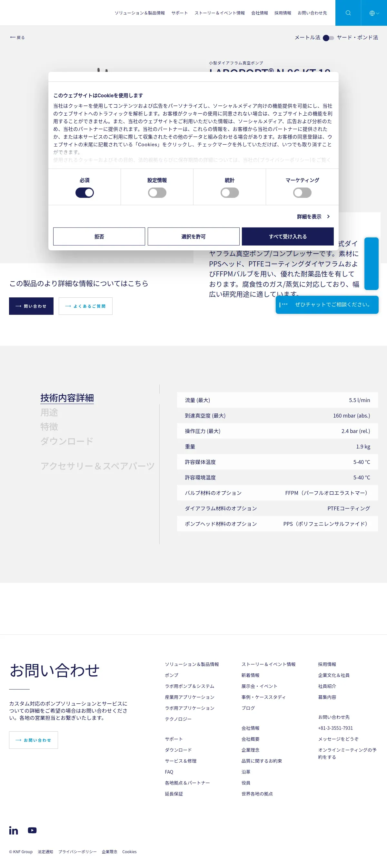The image size is (387, 868).
Task: Open footer link サービス＆修理
Action: 181,760
